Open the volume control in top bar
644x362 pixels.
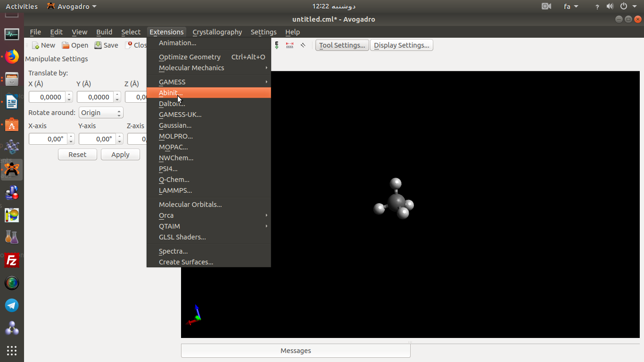pos(610,6)
